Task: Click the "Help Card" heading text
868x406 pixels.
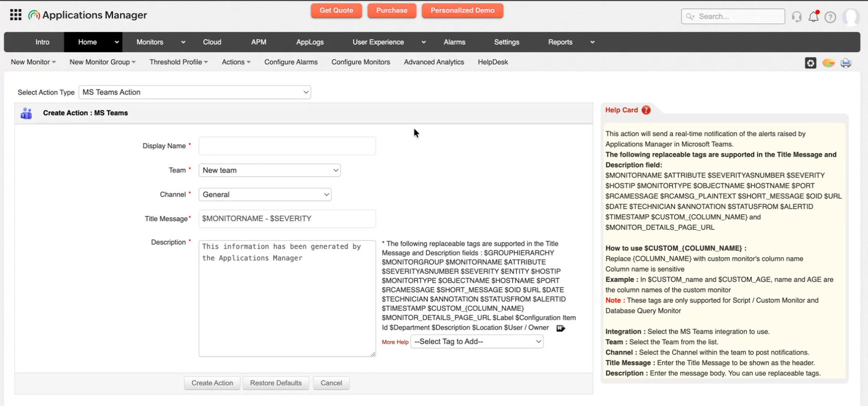Action: [621, 110]
